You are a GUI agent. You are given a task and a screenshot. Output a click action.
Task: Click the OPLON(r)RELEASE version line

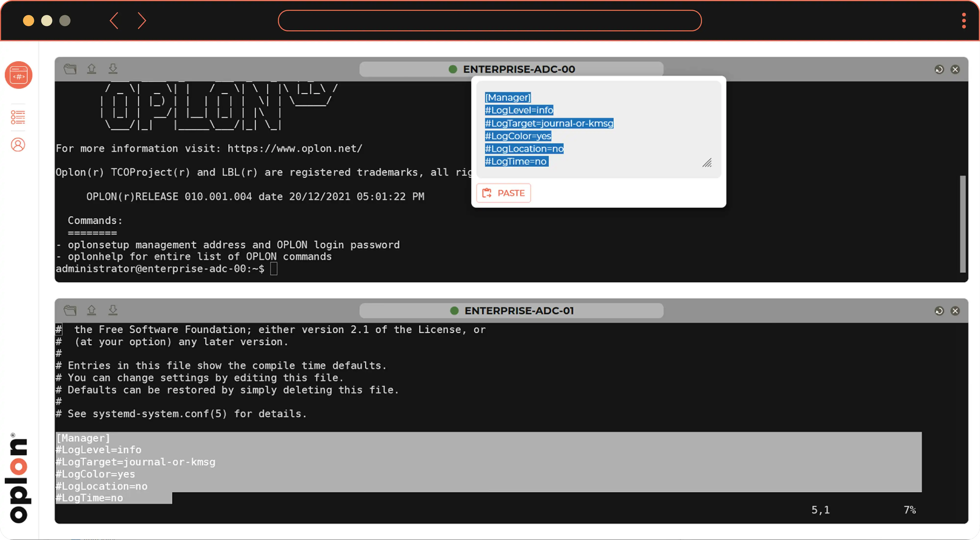point(255,197)
